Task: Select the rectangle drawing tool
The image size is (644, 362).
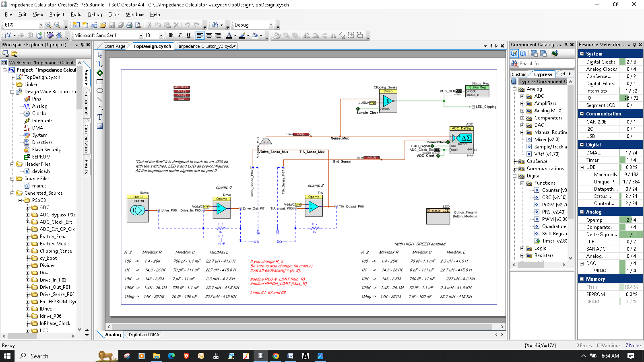Action: (100, 82)
